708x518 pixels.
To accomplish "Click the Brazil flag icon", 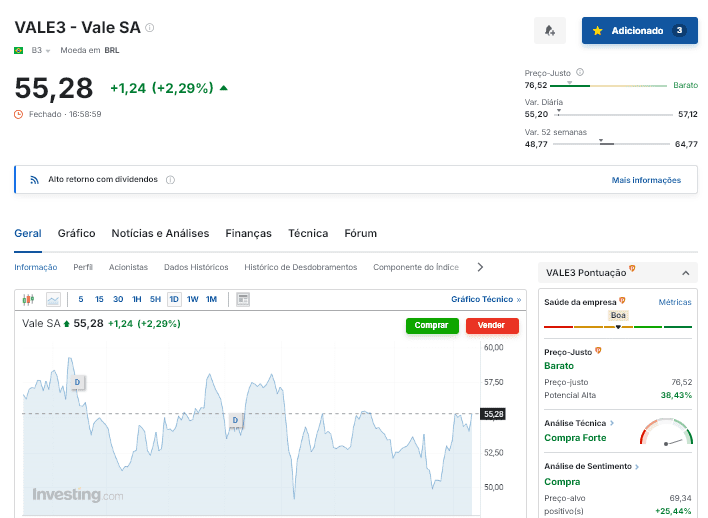I will tap(19, 51).
